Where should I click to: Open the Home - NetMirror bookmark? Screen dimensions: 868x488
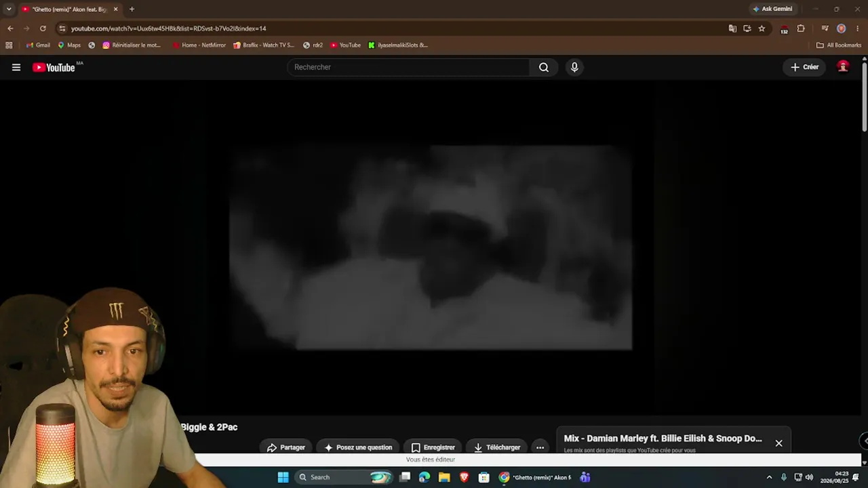199,45
